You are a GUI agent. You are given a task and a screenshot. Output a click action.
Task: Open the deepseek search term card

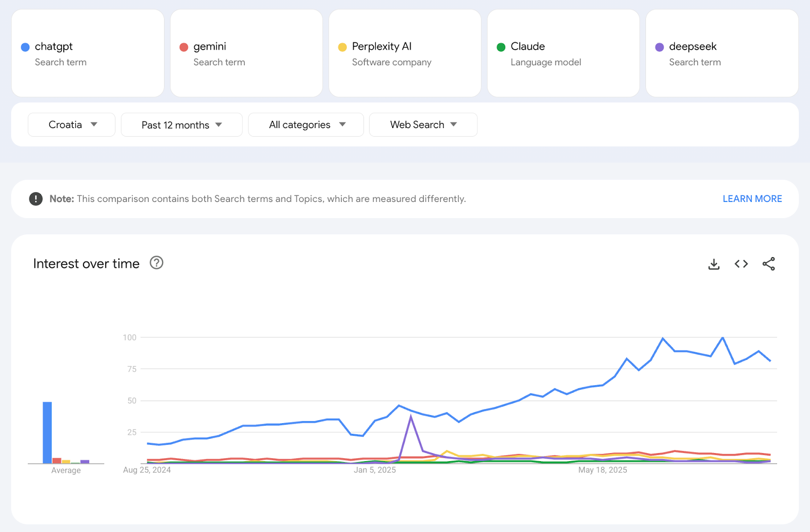tap(721, 53)
